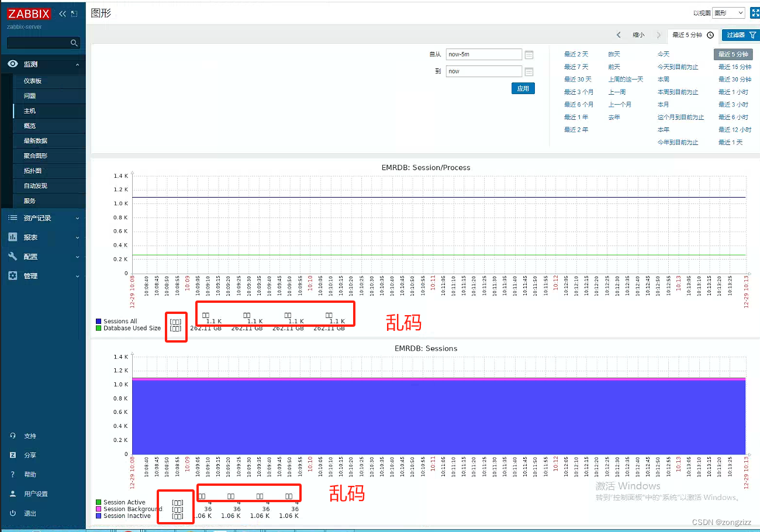This screenshot has width=760, height=532.
Task: Click the power icon for 退出
Action: click(13, 513)
